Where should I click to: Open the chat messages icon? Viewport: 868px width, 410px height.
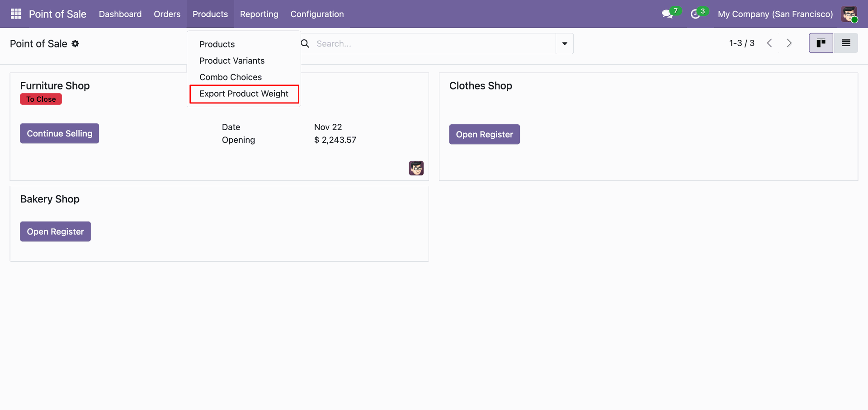pyautogui.click(x=667, y=14)
